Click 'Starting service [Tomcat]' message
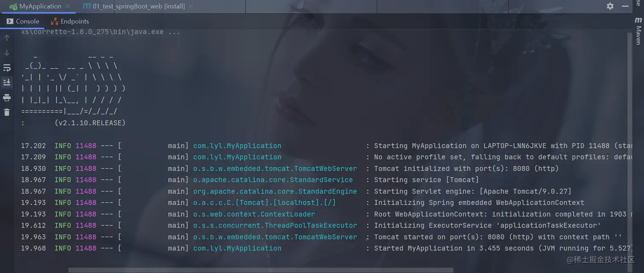This screenshot has width=644, height=273. point(426,180)
